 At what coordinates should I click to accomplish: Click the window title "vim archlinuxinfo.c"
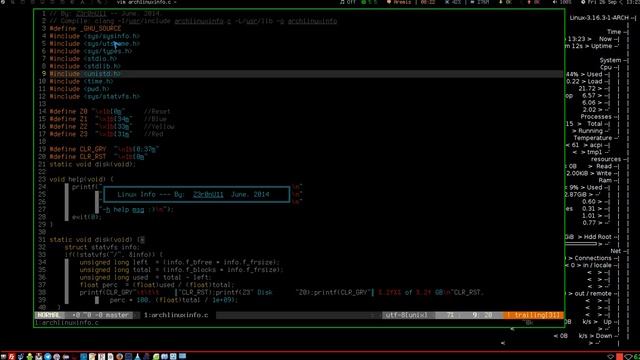point(144,2)
